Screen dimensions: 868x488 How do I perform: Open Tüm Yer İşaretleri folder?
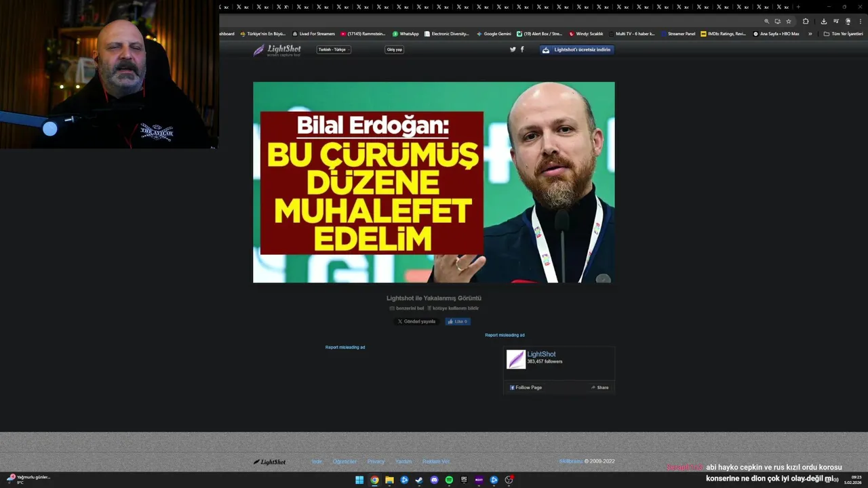click(843, 33)
